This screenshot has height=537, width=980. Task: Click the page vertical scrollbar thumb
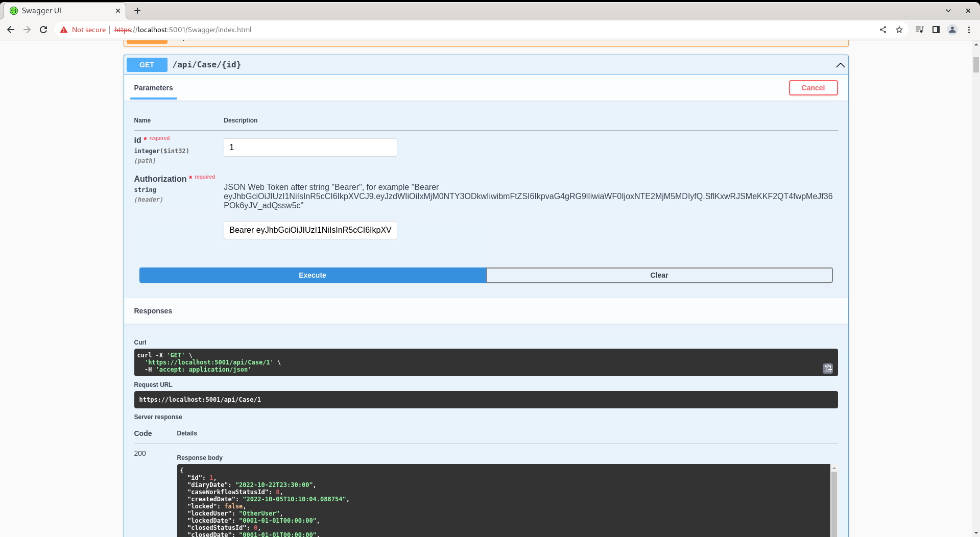[976, 65]
